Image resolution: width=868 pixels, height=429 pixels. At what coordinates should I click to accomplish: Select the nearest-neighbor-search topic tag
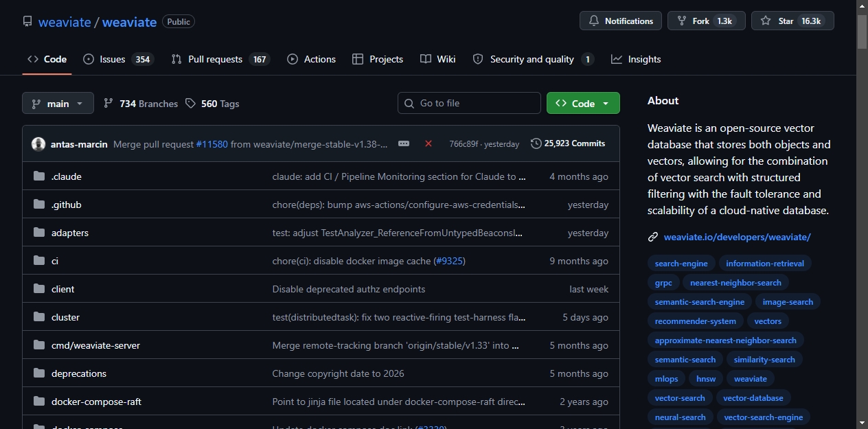click(736, 283)
